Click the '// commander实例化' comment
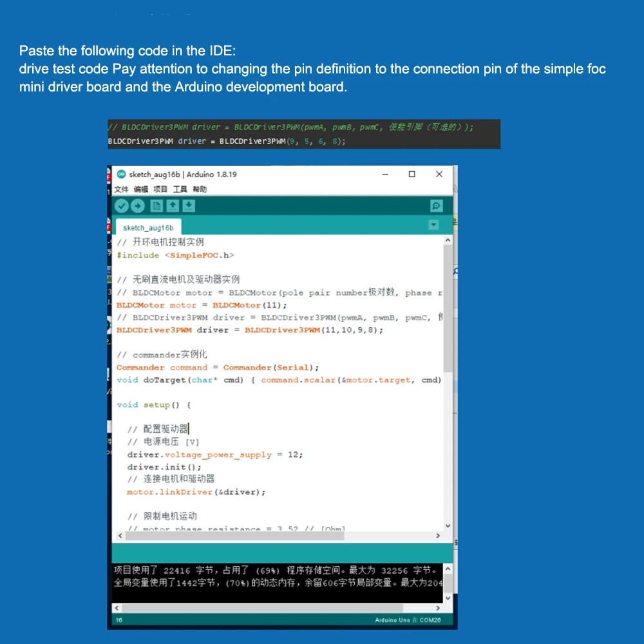Viewport: 644px width, 644px height. click(162, 354)
